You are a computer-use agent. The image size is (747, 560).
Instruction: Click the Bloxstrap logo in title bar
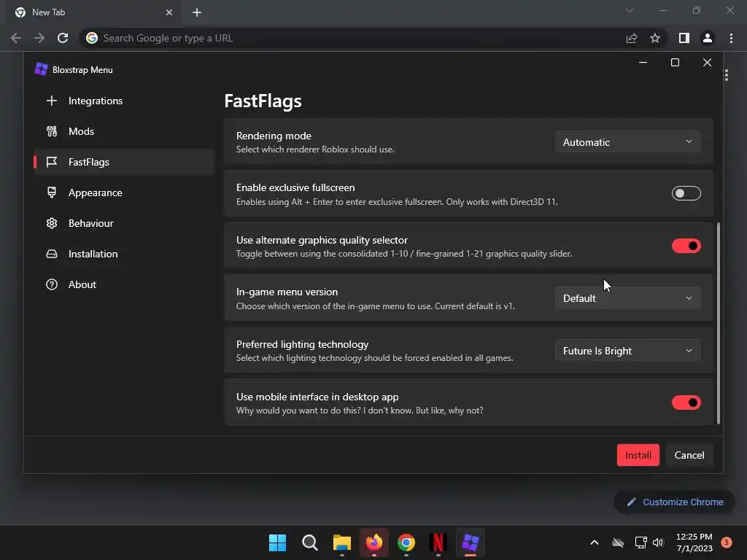click(x=41, y=69)
